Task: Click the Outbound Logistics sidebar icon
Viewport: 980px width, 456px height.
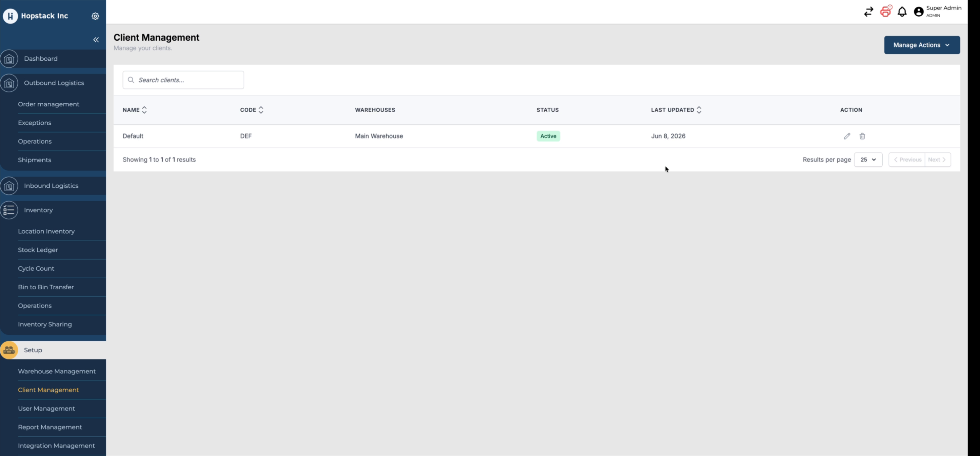Action: click(9, 83)
